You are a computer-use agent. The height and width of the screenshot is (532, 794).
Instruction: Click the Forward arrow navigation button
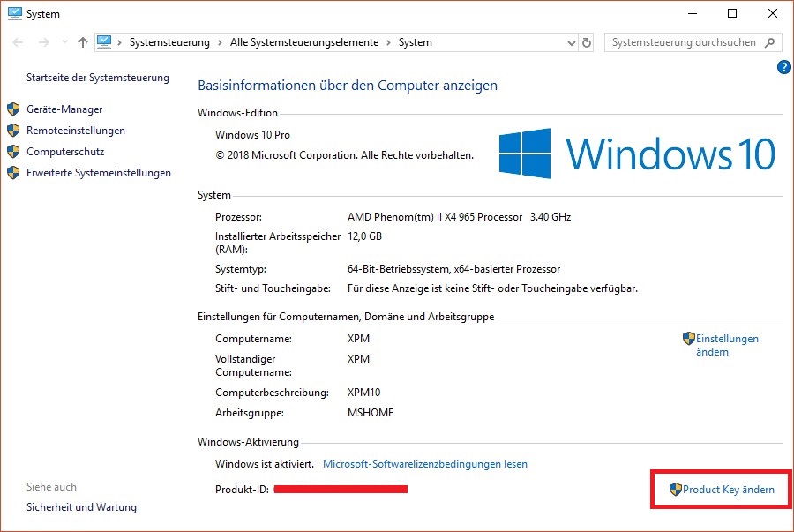point(44,42)
